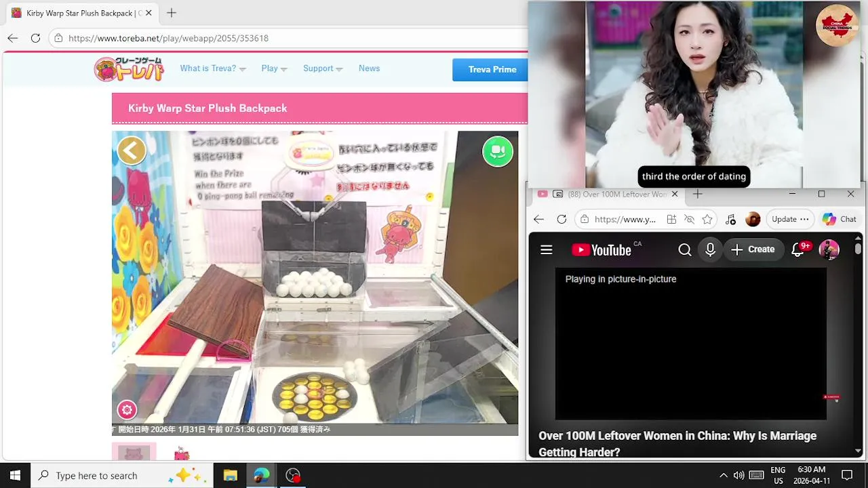This screenshot has width=868, height=488.
Task: Open Copilot Chat in the browser
Action: click(x=840, y=220)
